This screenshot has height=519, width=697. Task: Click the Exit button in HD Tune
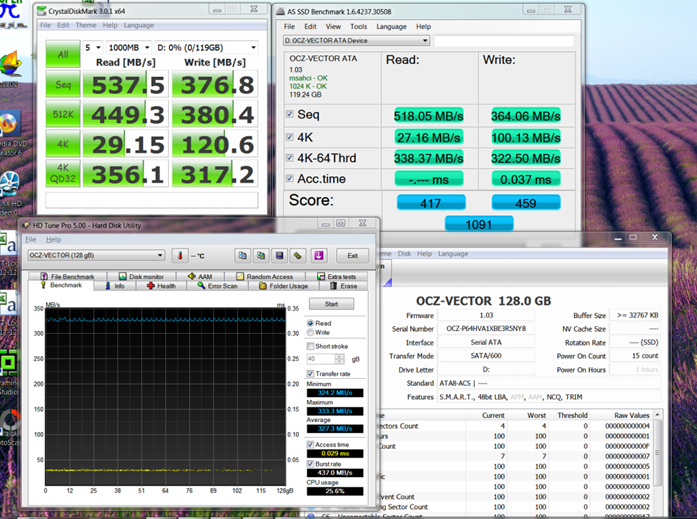point(353,256)
